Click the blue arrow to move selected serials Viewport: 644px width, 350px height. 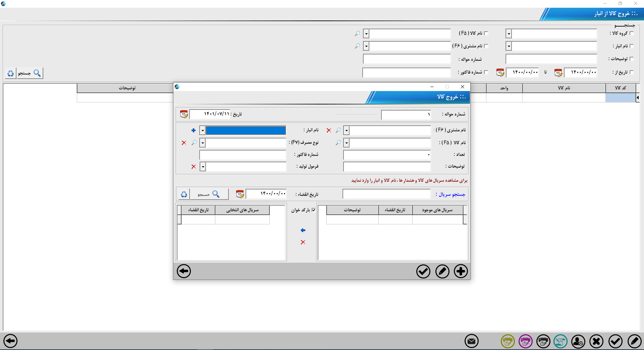coord(303,230)
